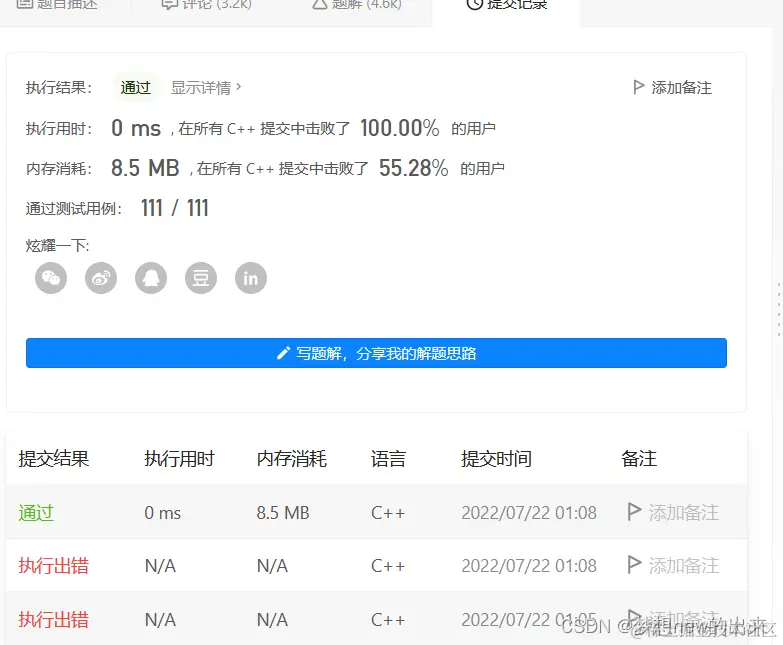783x645 pixels.
Task: Click the 55.28% memory percentile value
Action: [x=413, y=168]
